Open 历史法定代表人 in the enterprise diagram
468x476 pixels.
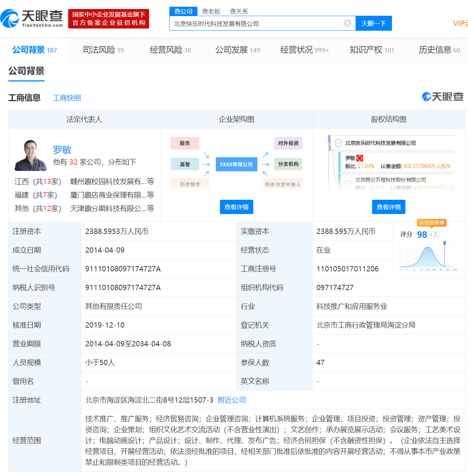click(x=282, y=184)
